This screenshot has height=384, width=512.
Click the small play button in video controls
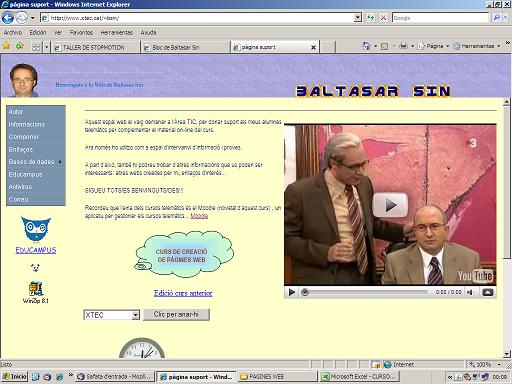tap(292, 292)
